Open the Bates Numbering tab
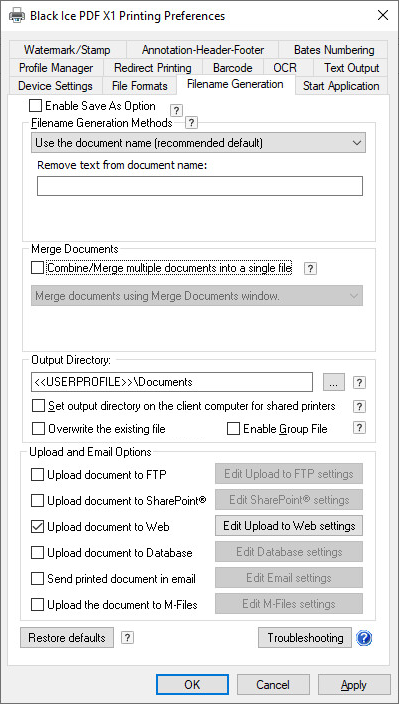Image resolution: width=400 pixels, height=704 pixels. [x=334, y=49]
